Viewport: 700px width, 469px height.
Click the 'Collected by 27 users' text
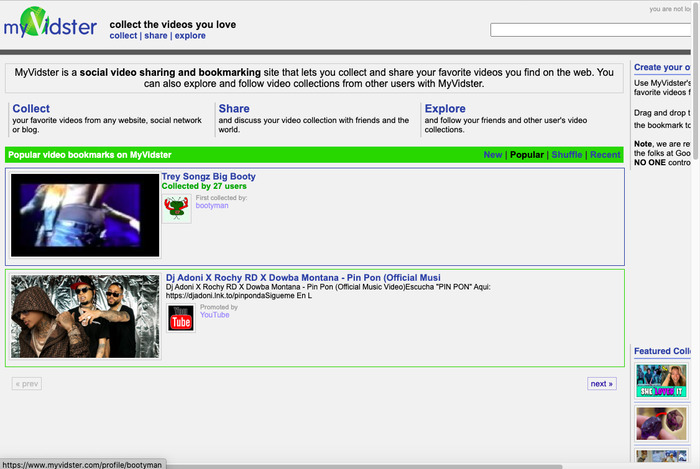coord(204,186)
